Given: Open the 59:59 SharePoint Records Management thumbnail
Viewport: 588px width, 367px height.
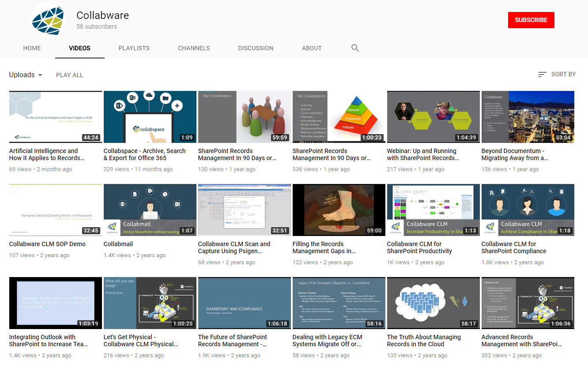Looking at the screenshot, I should [245, 117].
